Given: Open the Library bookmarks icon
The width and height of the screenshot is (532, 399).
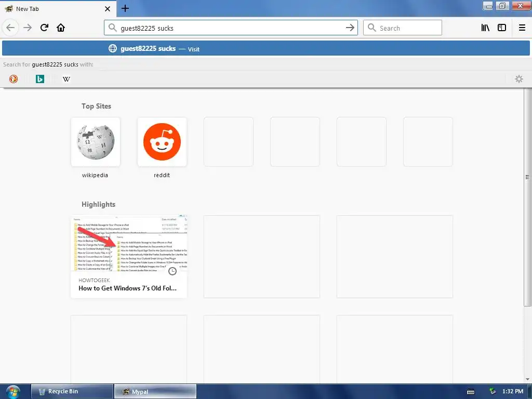Looking at the screenshot, I should (x=486, y=28).
